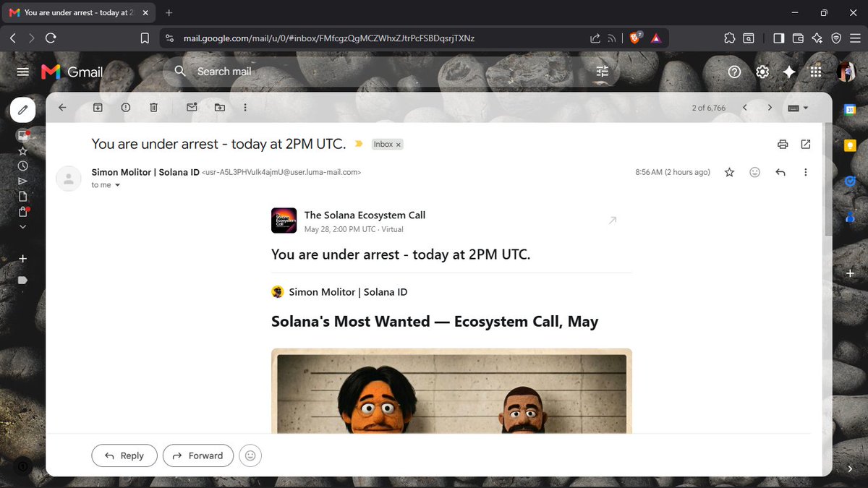868x488 pixels.
Task: Click the Solana Ecosystem Call thumbnail
Action: pyautogui.click(x=284, y=221)
